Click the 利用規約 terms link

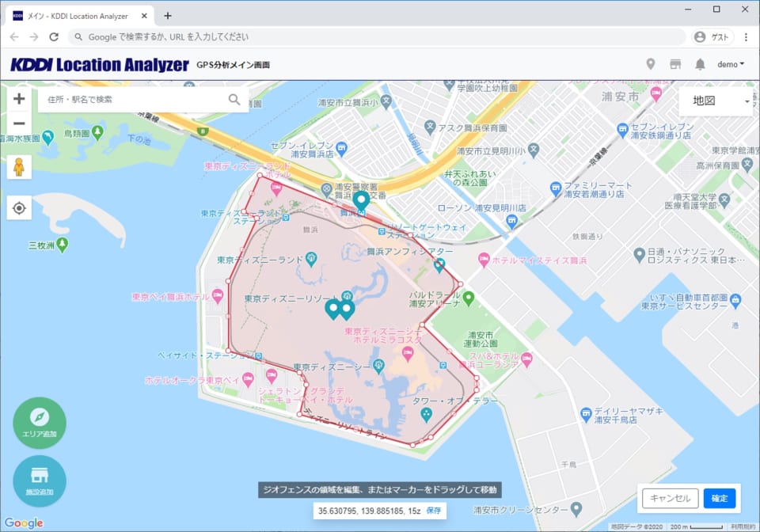click(743, 526)
